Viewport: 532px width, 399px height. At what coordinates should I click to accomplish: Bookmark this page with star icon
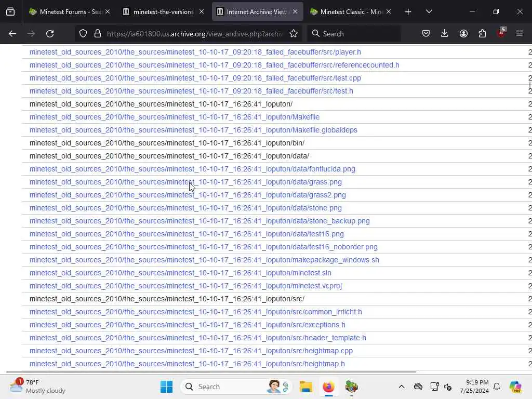pyautogui.click(x=294, y=34)
